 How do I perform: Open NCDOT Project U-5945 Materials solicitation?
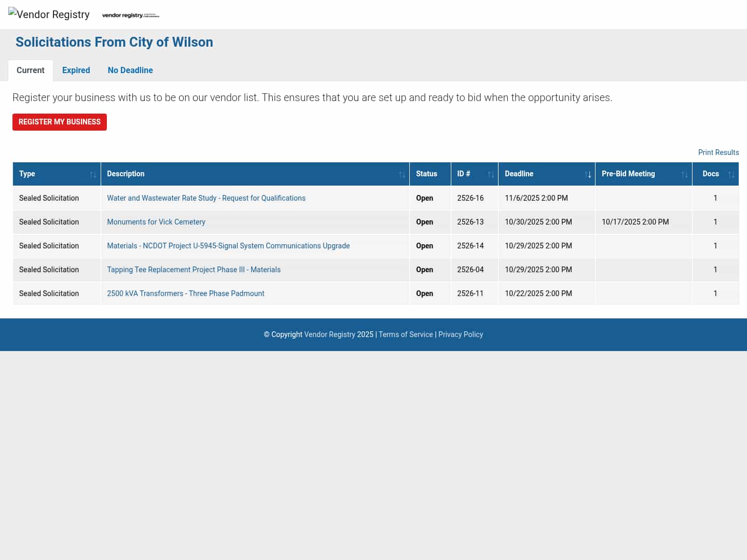click(228, 246)
